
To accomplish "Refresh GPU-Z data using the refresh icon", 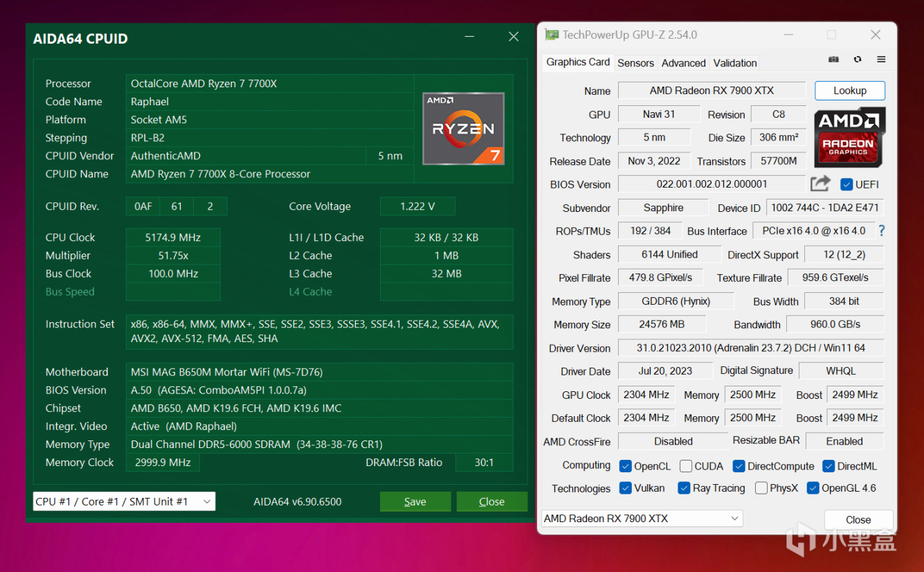I will [858, 60].
